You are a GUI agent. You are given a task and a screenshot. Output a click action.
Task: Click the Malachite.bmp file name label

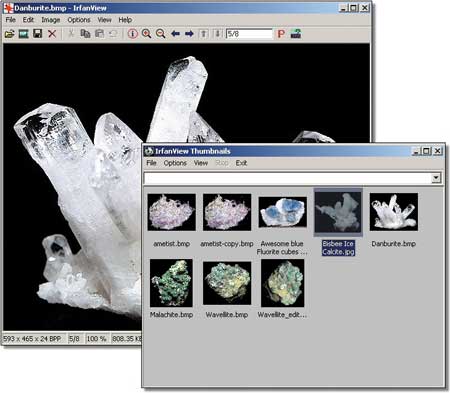click(171, 315)
